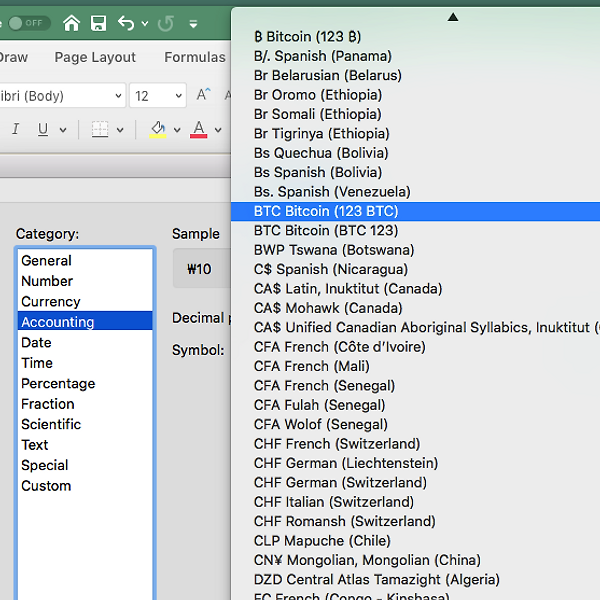Click Increase Font Size icon
This screenshot has width=600, height=600.
coord(203,95)
